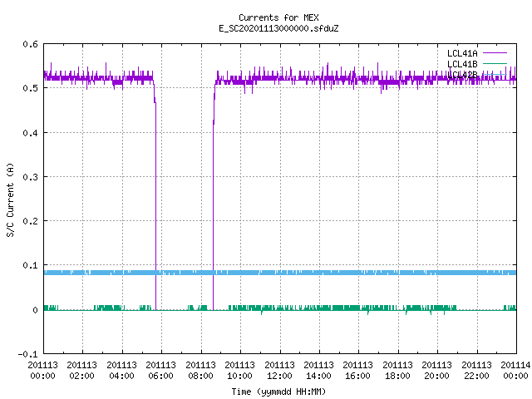The height and width of the screenshot is (399, 532).
Task: Click the x-axis tick 201114 00:00
Action: (x=515, y=371)
